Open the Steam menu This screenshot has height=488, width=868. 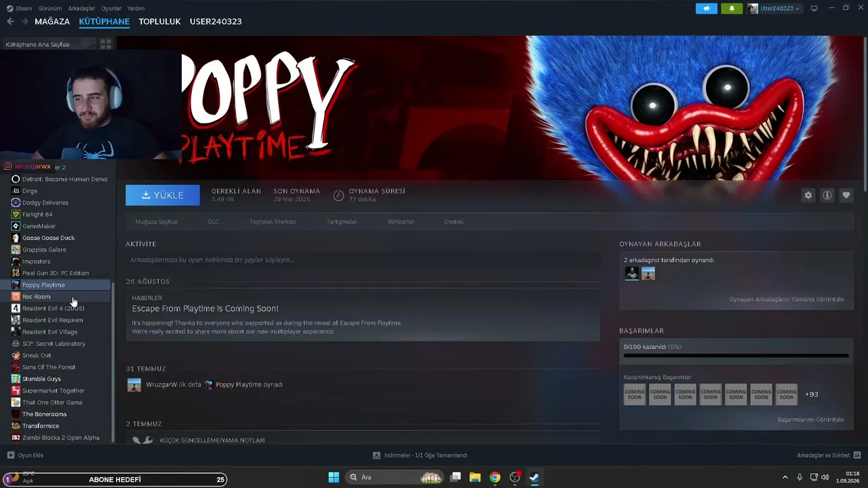click(x=24, y=8)
